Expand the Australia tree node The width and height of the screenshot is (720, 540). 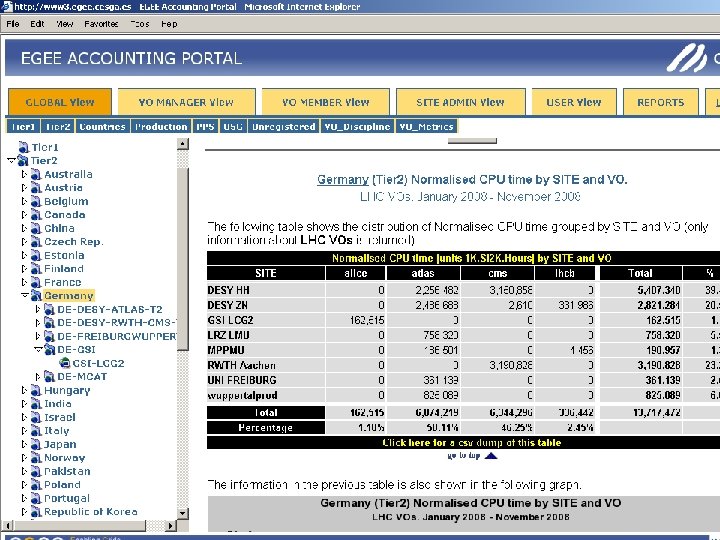[24, 174]
